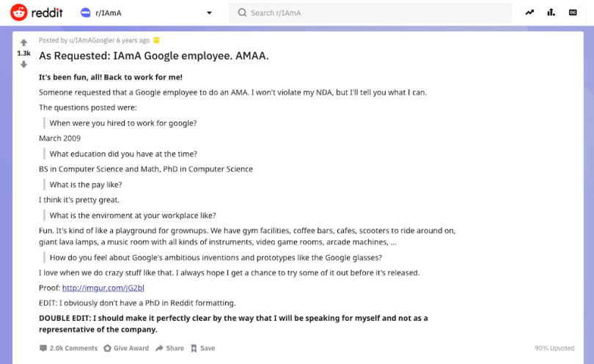Image resolution: width=594 pixels, height=364 pixels.
Task: Click the yellow archived post icon
Action: click(x=156, y=40)
